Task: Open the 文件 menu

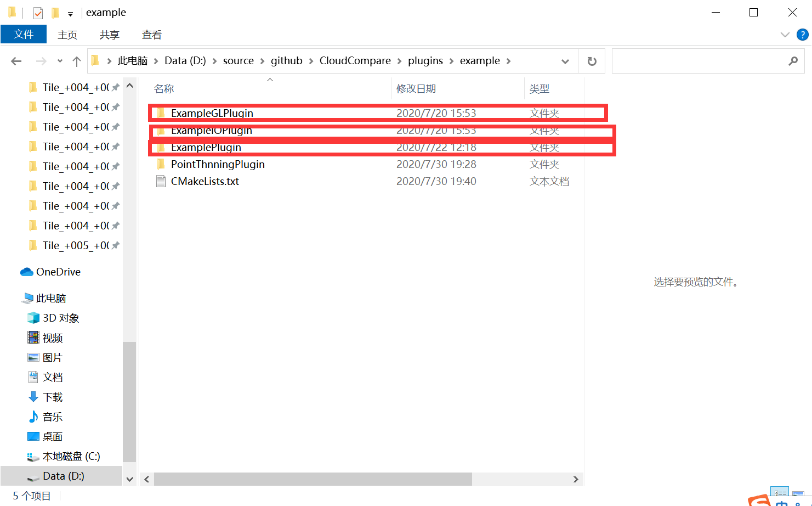Action: [24, 34]
